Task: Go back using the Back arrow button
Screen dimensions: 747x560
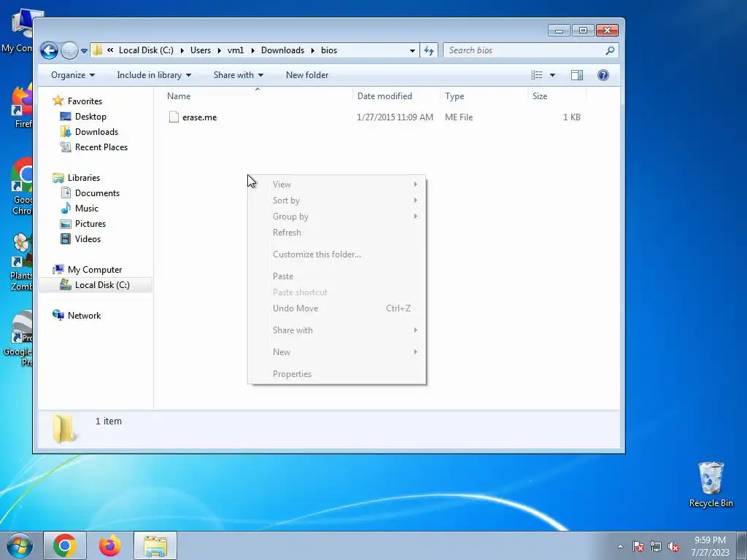Action: click(x=49, y=50)
